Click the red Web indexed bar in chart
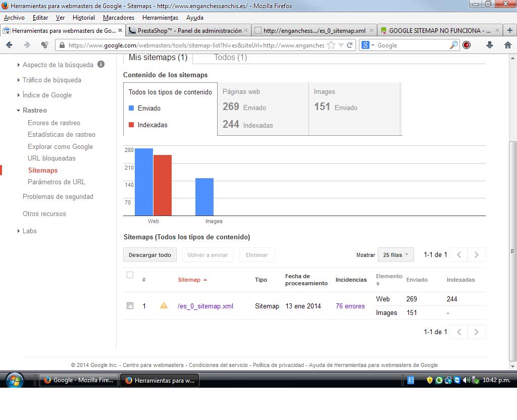 (163, 185)
